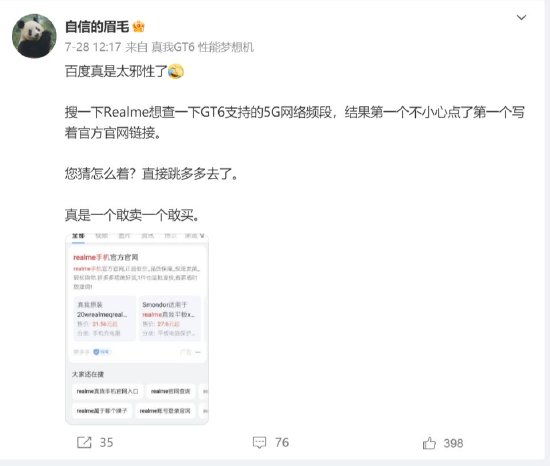Click the 20wrealmeqreal product card in the screenshot

coord(105,318)
